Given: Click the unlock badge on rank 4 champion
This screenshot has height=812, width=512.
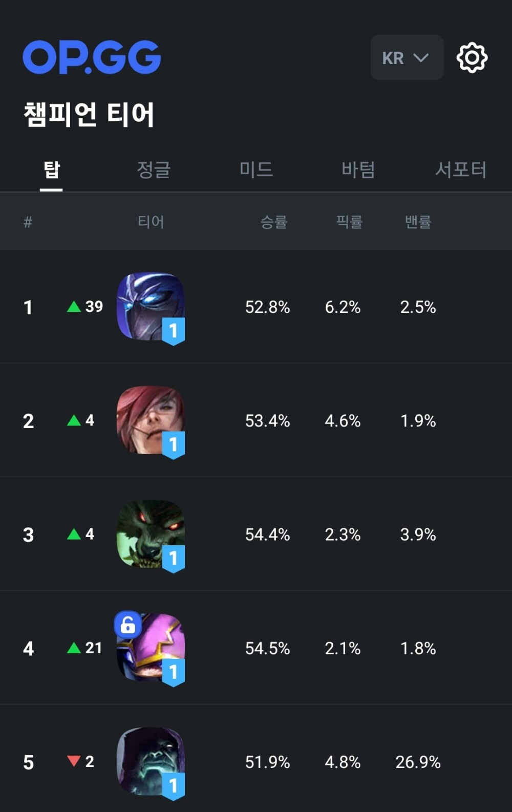Looking at the screenshot, I should point(127,624).
